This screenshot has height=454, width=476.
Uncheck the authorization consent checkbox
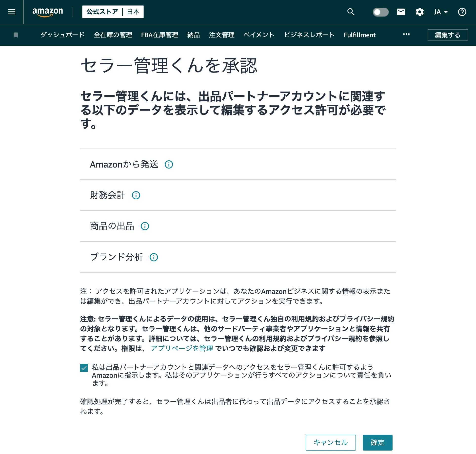click(84, 368)
